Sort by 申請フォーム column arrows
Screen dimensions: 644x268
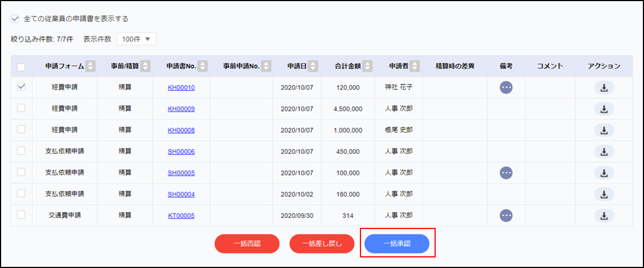coord(91,66)
